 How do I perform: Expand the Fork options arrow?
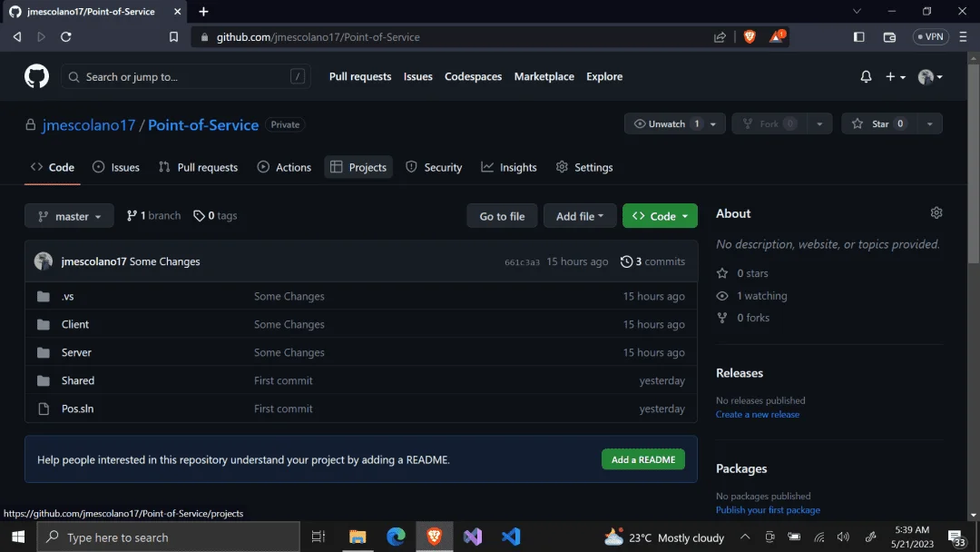click(x=819, y=123)
